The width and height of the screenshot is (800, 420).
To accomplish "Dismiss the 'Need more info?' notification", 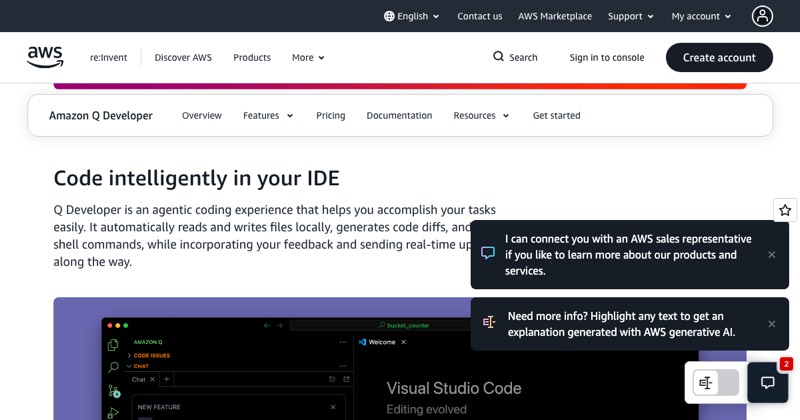I will (771, 324).
